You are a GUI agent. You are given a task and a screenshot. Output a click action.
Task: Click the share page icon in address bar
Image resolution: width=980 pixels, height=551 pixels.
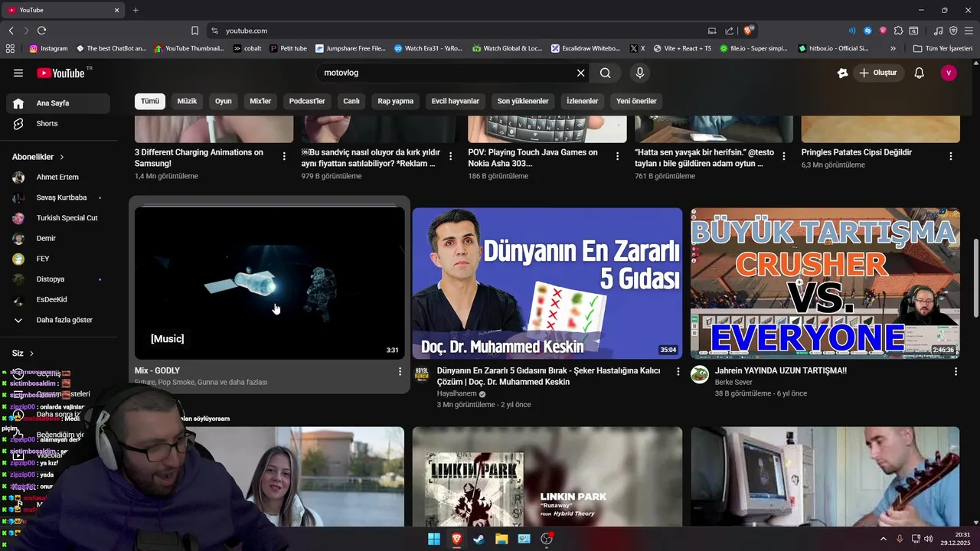tap(730, 31)
